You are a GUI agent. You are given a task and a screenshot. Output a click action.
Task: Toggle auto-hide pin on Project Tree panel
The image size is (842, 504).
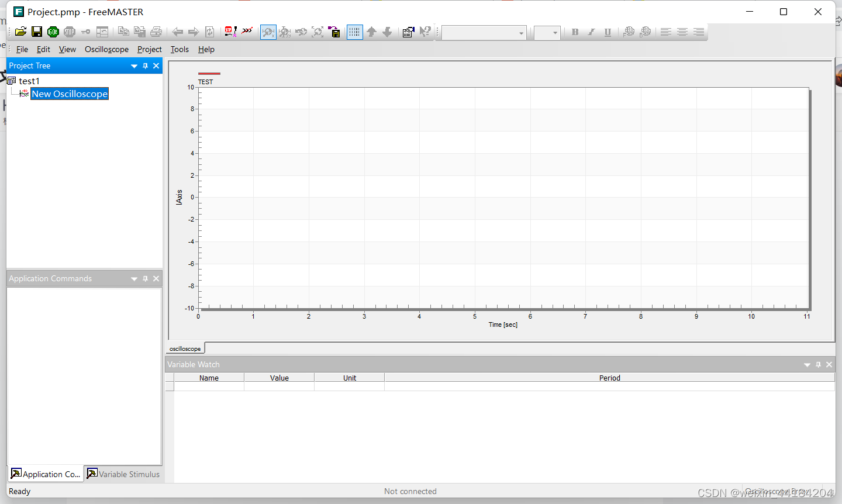[146, 66]
